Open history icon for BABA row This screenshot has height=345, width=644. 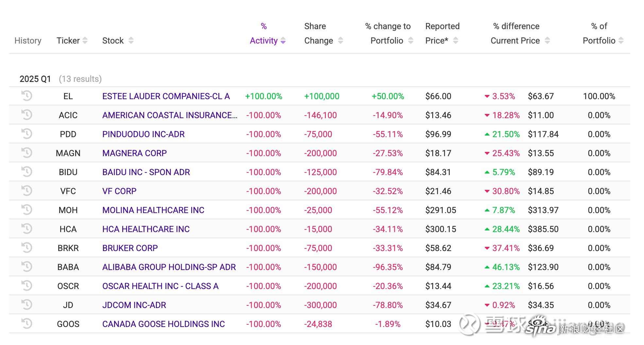[27, 266]
